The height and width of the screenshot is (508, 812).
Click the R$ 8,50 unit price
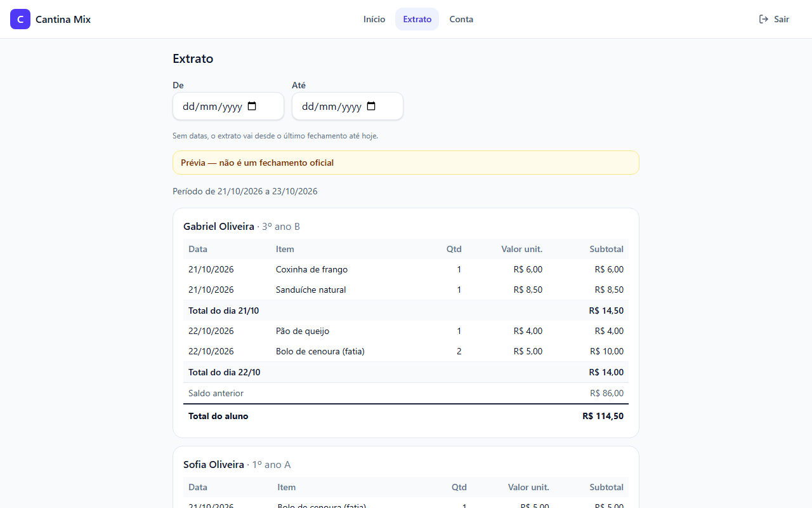pyautogui.click(x=528, y=290)
